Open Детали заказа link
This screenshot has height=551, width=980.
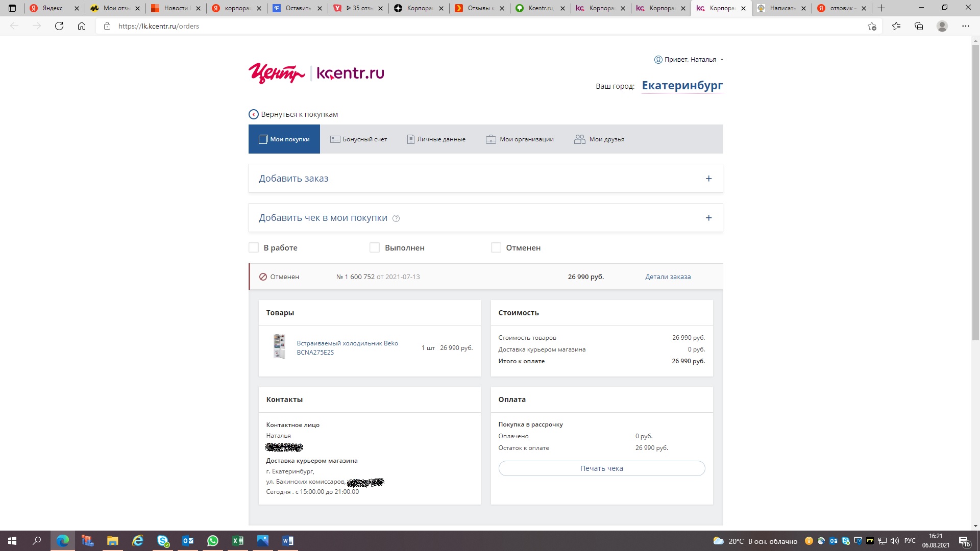pos(668,277)
